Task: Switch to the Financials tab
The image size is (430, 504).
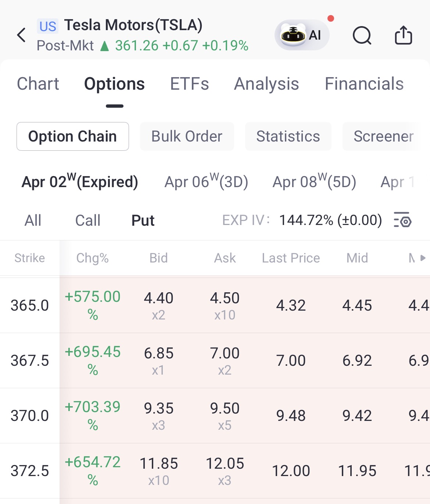Action: tap(364, 84)
